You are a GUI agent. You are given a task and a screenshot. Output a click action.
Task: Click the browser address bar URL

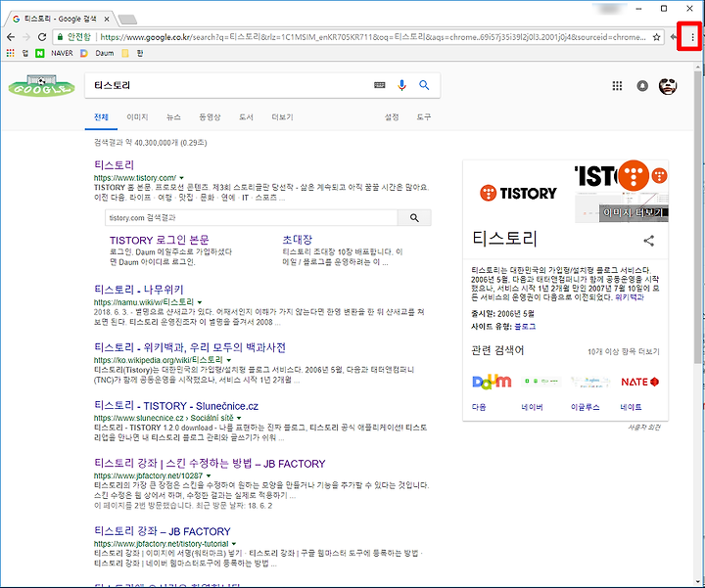373,37
